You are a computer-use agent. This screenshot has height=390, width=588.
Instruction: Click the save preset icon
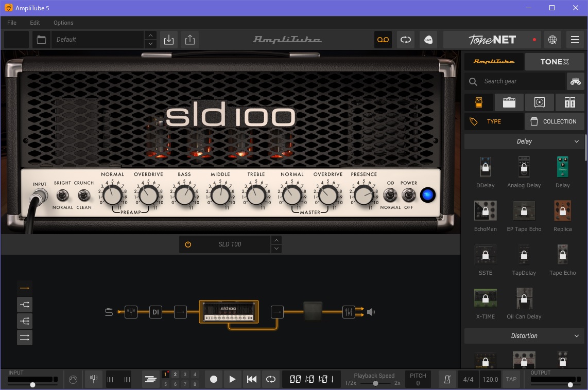pyautogui.click(x=168, y=40)
